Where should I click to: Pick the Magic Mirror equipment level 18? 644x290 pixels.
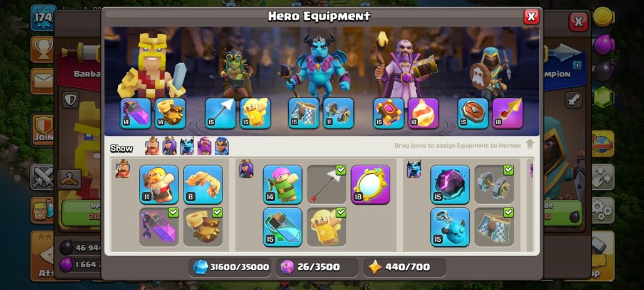tap(370, 184)
